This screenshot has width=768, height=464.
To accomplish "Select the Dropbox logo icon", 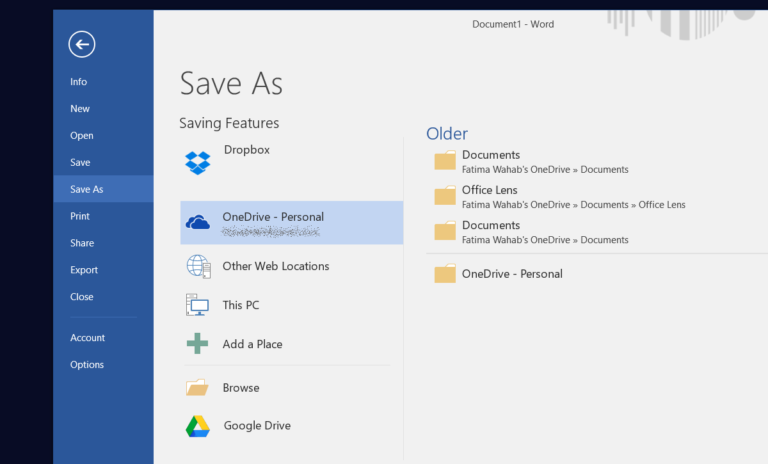I will tap(198, 163).
